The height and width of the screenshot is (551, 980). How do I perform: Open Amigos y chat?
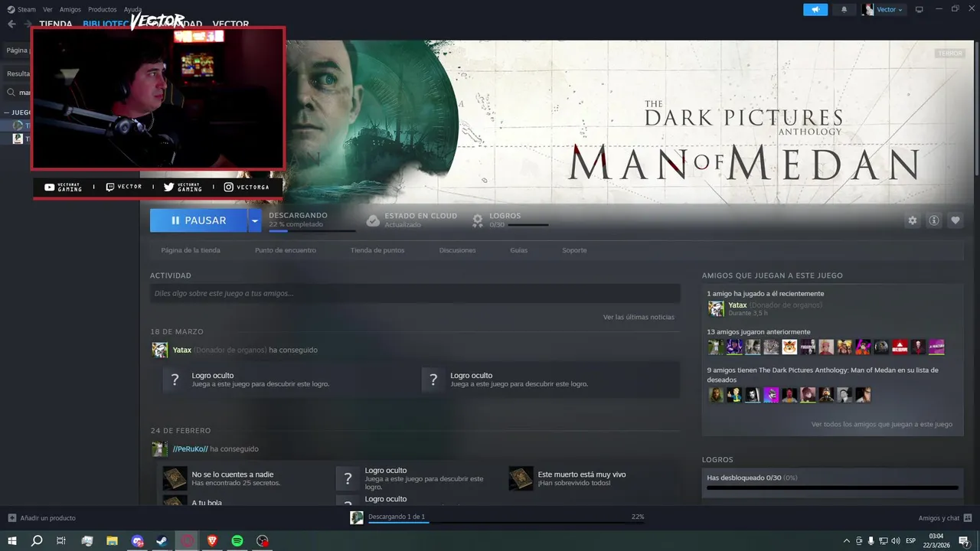pos(945,518)
